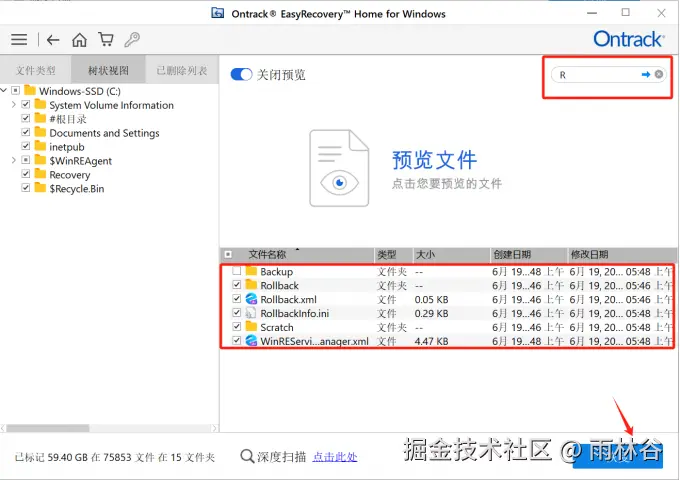
Task: Sort by the 创建日期 column header
Action: click(x=512, y=255)
